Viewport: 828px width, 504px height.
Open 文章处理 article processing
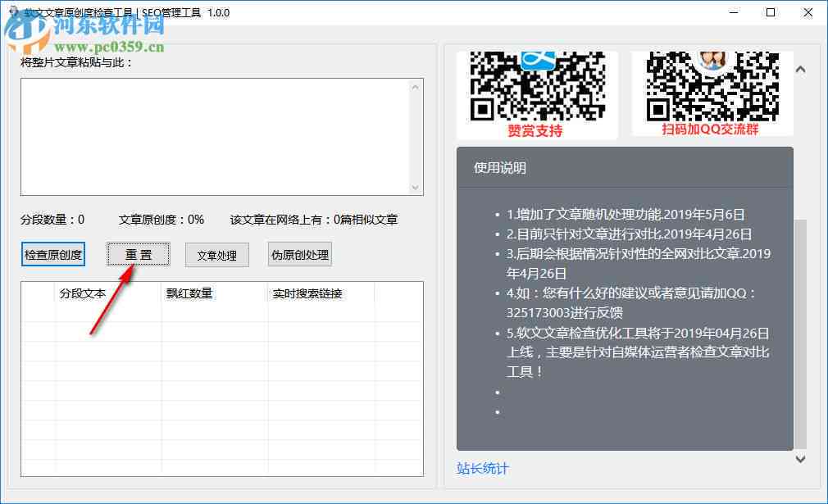216,255
